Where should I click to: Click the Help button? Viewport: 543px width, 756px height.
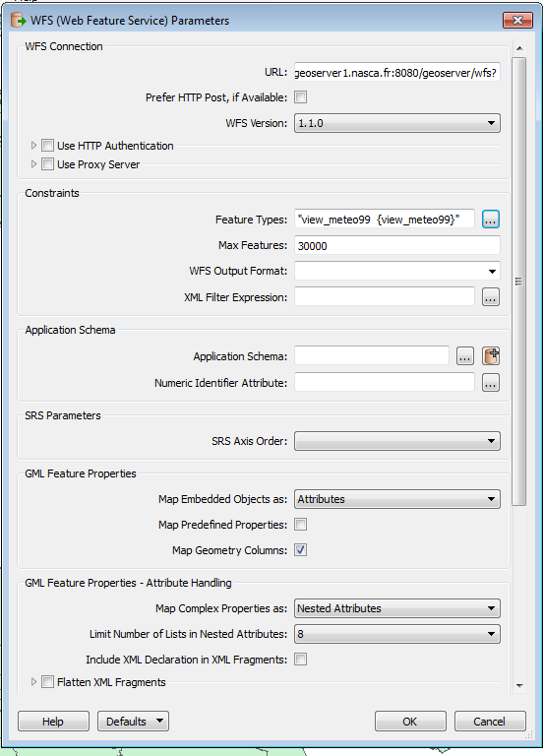[x=53, y=722]
